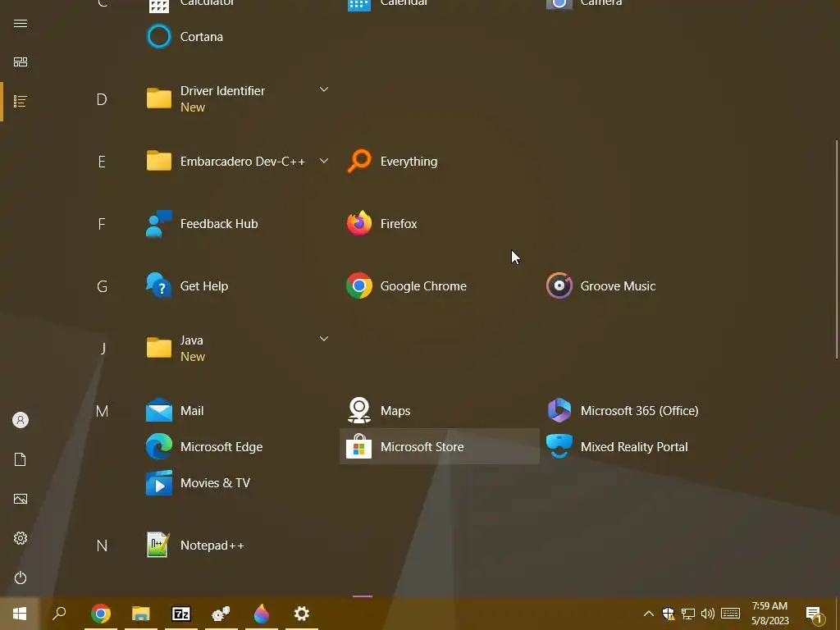Open taskbar Search
The height and width of the screenshot is (630, 840).
pyautogui.click(x=59, y=614)
